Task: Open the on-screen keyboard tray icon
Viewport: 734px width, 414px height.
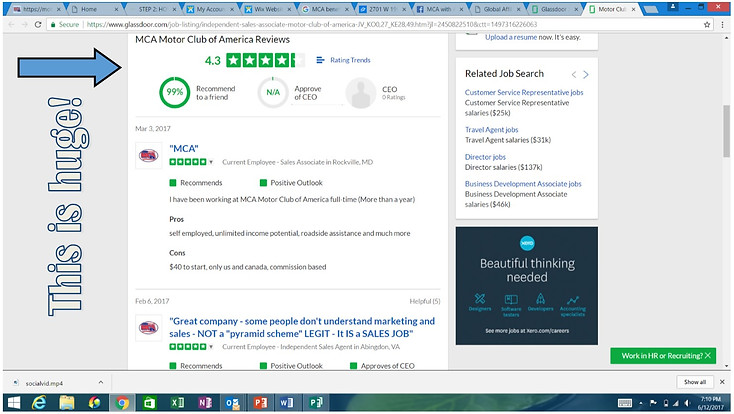Action: [625, 403]
